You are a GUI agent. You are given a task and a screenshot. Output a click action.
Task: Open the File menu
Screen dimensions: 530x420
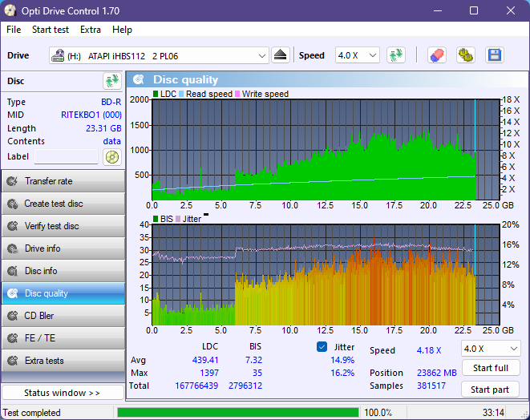14,30
